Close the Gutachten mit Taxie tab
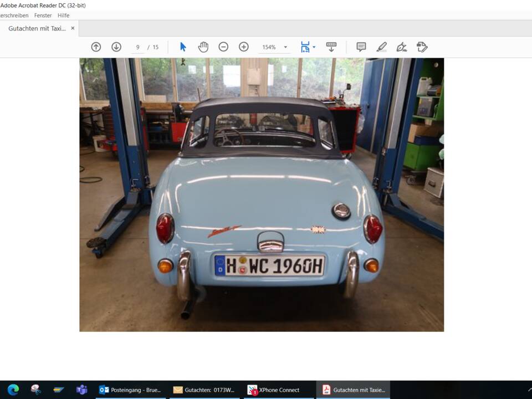The image size is (532, 399). [73, 28]
